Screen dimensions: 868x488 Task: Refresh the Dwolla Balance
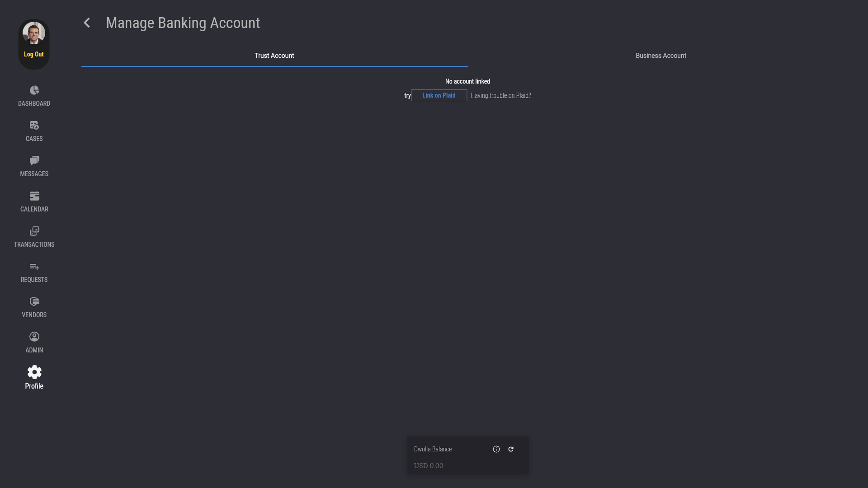511,449
